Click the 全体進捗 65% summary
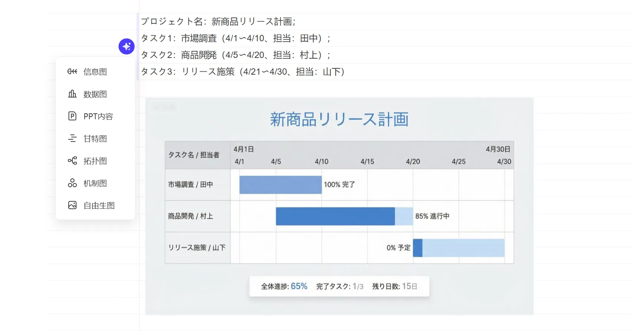This screenshot has width=644, height=331. tap(284, 286)
